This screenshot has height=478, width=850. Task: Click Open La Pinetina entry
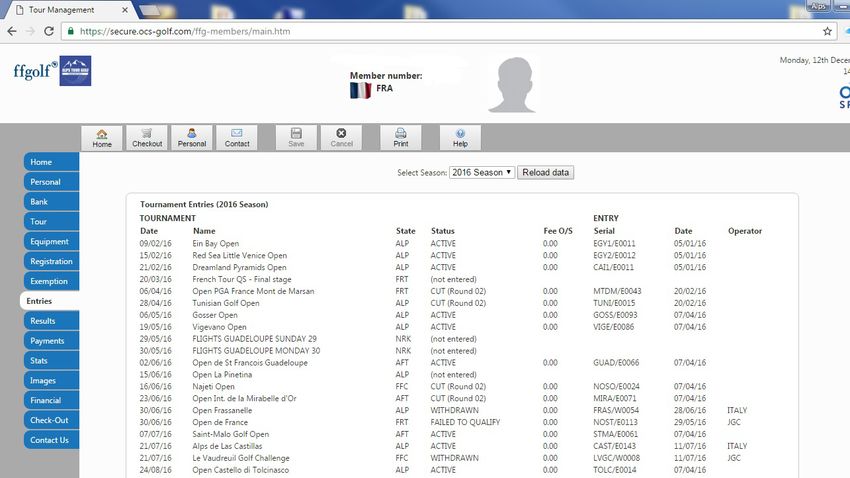click(222, 374)
